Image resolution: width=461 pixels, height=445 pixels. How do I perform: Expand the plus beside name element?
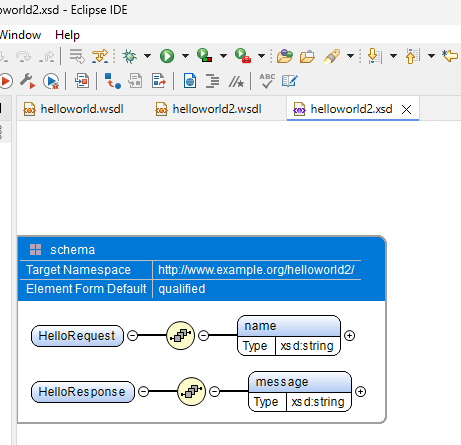[349, 335]
